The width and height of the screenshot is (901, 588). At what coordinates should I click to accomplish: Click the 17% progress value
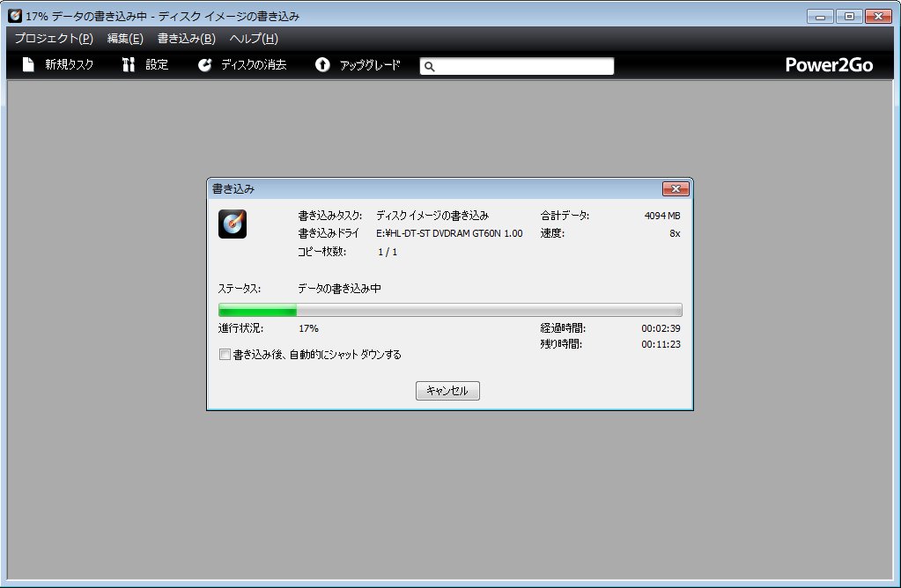pyautogui.click(x=308, y=328)
